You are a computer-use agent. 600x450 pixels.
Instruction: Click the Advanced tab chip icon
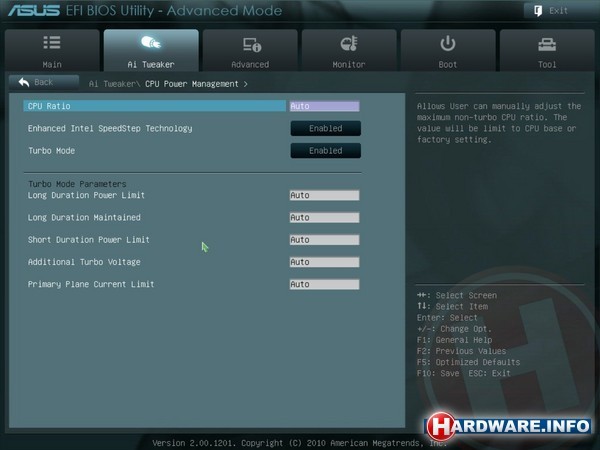click(250, 44)
